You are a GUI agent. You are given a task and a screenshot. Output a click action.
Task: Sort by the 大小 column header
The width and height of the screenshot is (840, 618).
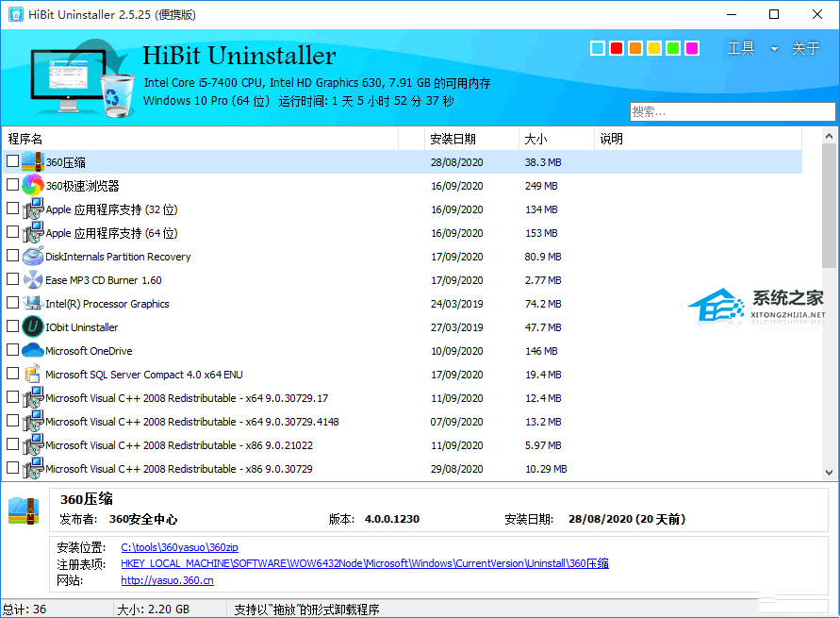pos(556,139)
